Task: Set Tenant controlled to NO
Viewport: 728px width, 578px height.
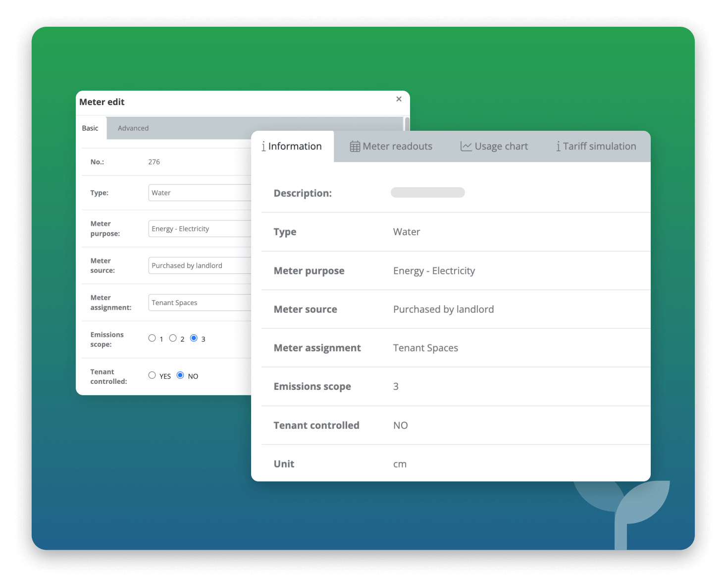Action: click(180, 375)
